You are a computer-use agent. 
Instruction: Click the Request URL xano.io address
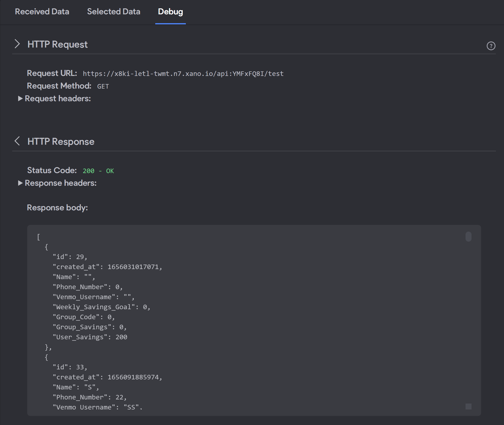(x=183, y=74)
